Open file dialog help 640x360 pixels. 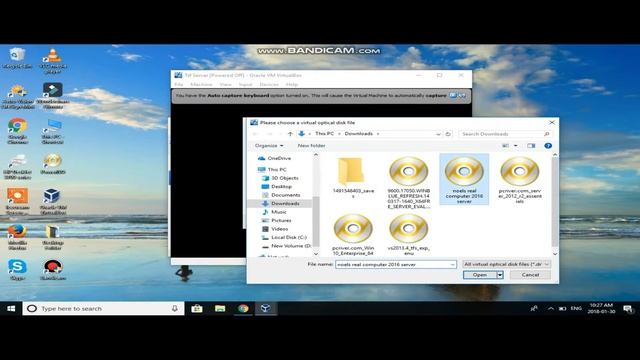tap(548, 146)
